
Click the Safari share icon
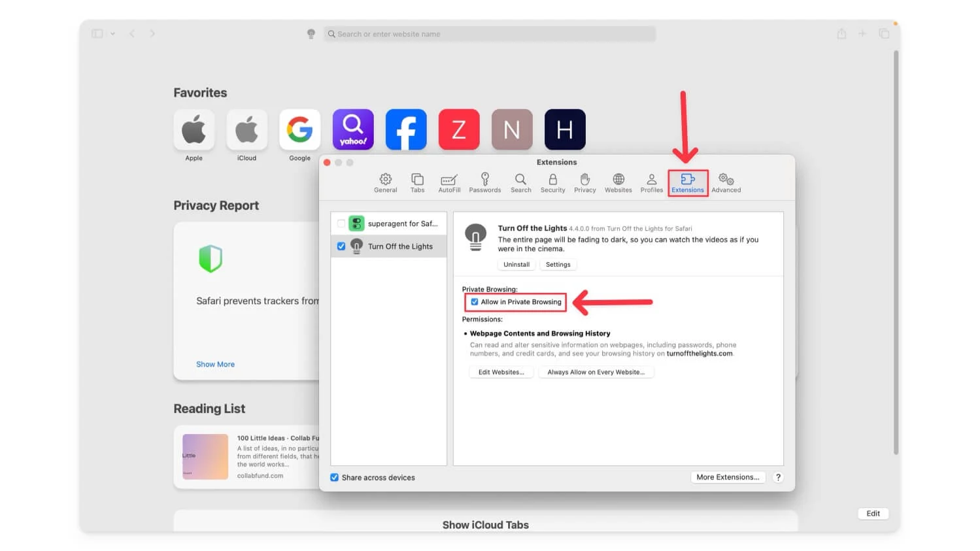click(x=841, y=34)
